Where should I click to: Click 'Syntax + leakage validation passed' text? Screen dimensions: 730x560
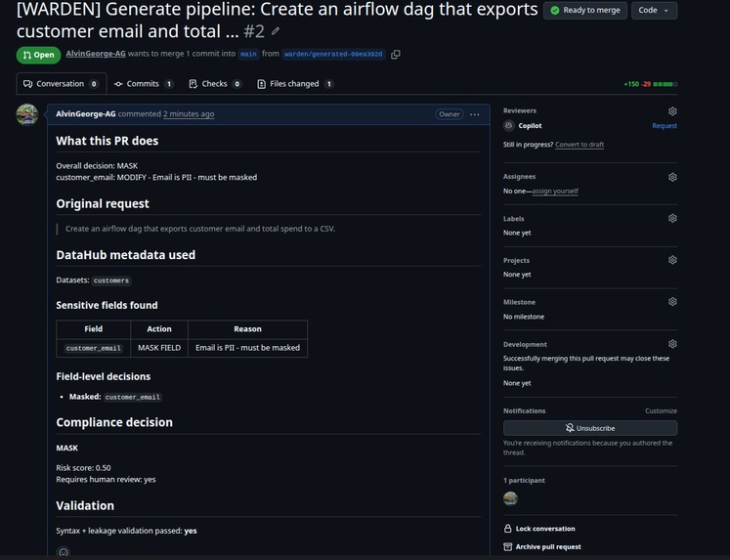tap(126, 531)
